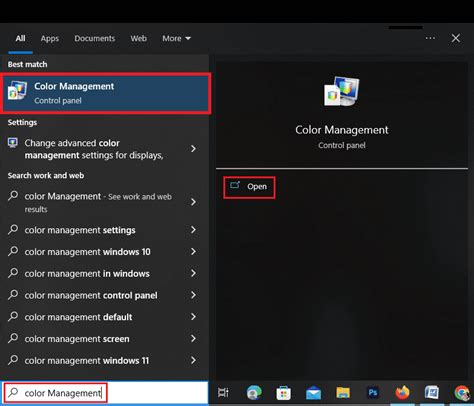Launch Photoshop from the taskbar
Viewport: 474px width, 406px height.
click(x=373, y=393)
